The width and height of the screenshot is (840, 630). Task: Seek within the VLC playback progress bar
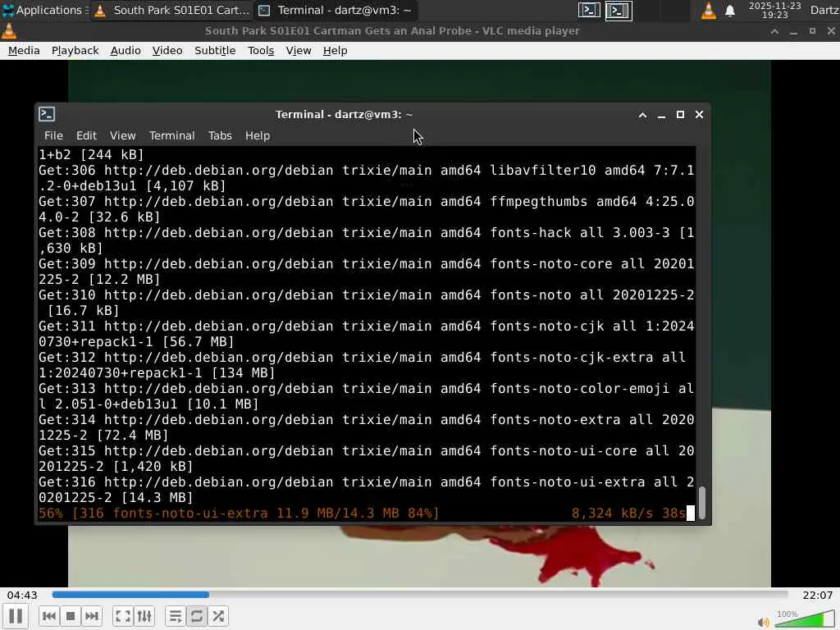tap(420, 594)
